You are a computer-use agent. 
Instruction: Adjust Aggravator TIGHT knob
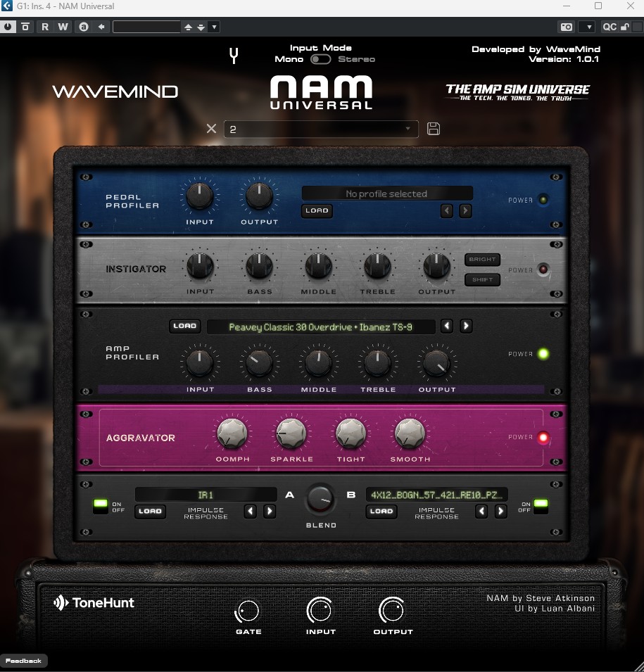point(351,433)
